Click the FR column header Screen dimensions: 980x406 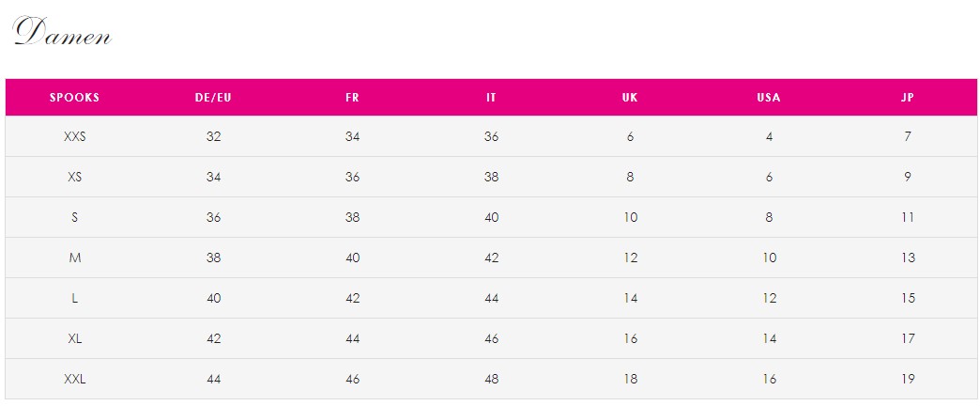[352, 98]
